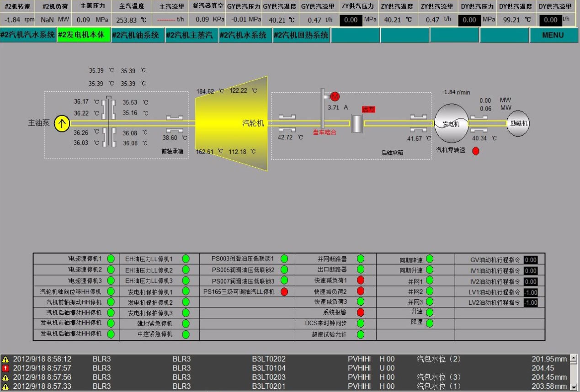Click the red turning gear motor M icon
The height and width of the screenshot is (392, 580).
tap(335, 96)
